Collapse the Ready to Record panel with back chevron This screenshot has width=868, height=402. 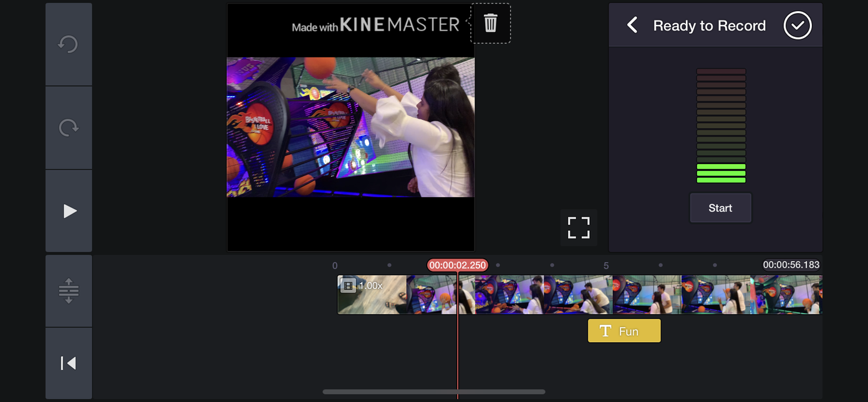click(x=632, y=25)
